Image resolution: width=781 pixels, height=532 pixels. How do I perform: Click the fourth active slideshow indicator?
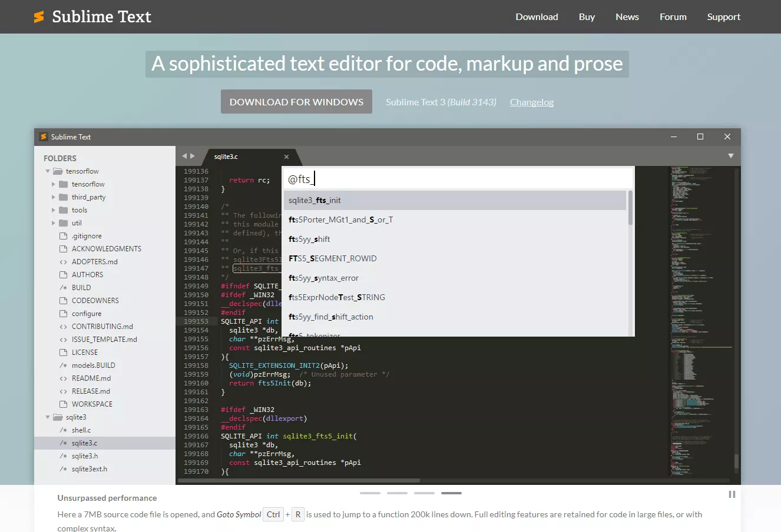(451, 493)
